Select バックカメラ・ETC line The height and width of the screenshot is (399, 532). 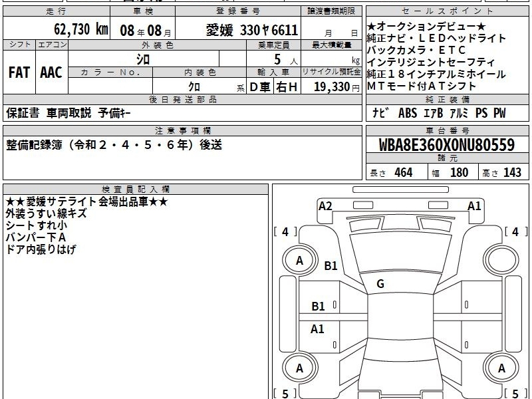click(x=416, y=51)
